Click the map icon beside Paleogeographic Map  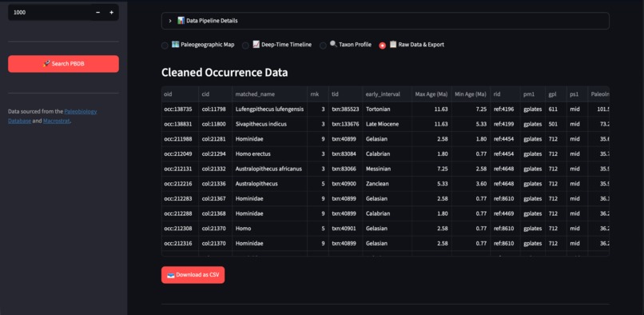pyautogui.click(x=175, y=45)
